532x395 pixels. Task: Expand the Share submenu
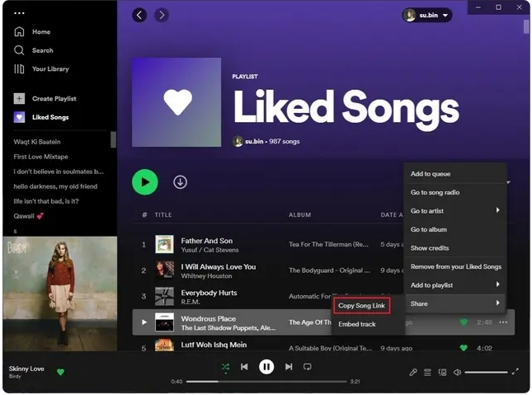pyautogui.click(x=455, y=303)
